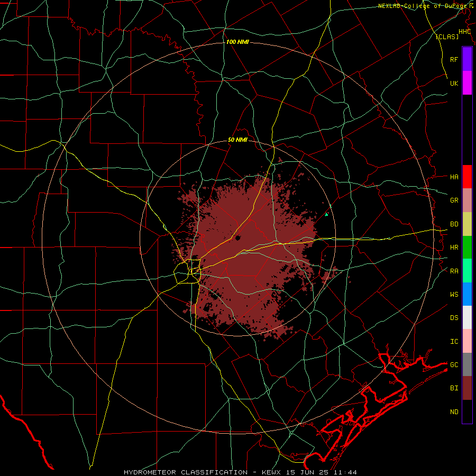Click the 'HYDROMETEOR CLASSIFICATION - KEWX' title text
Viewport: 476px width, 476px height.
point(203,472)
